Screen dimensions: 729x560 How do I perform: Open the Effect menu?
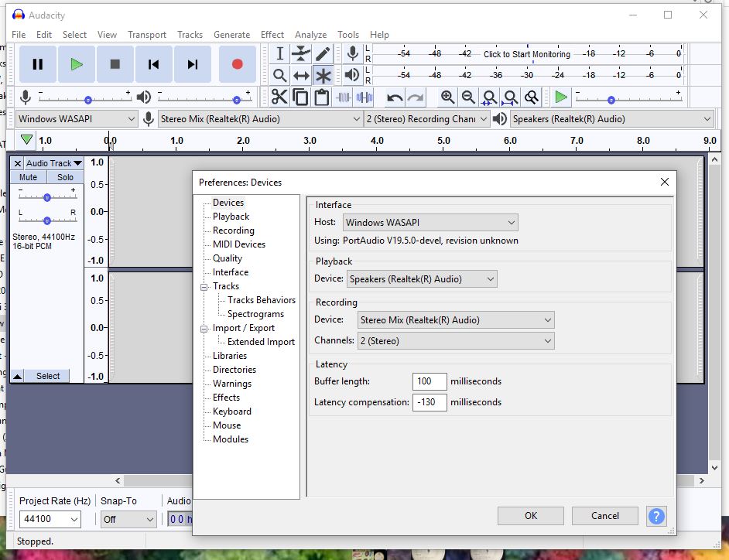(272, 34)
